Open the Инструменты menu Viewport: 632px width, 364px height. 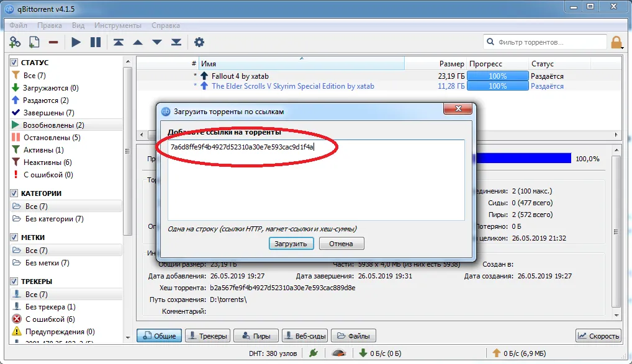118,25
